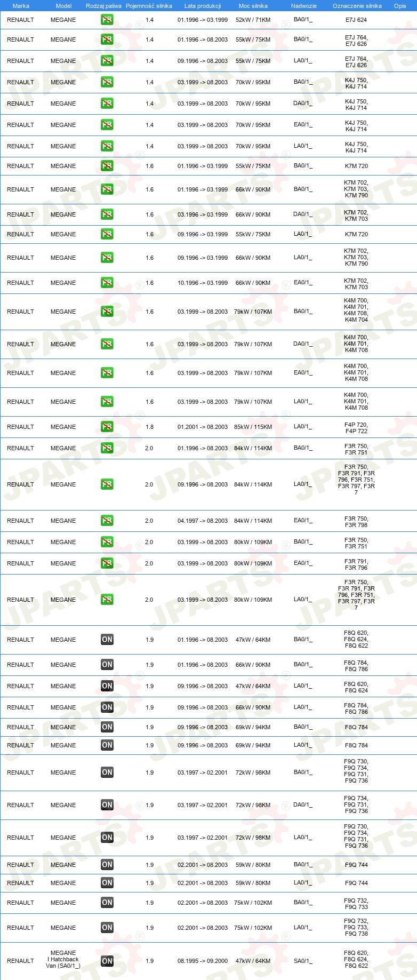The image size is (417, 980).
Task: Click the ON icon in the 69kW / 94KM LA0/1_ row
Action: pyautogui.click(x=107, y=745)
